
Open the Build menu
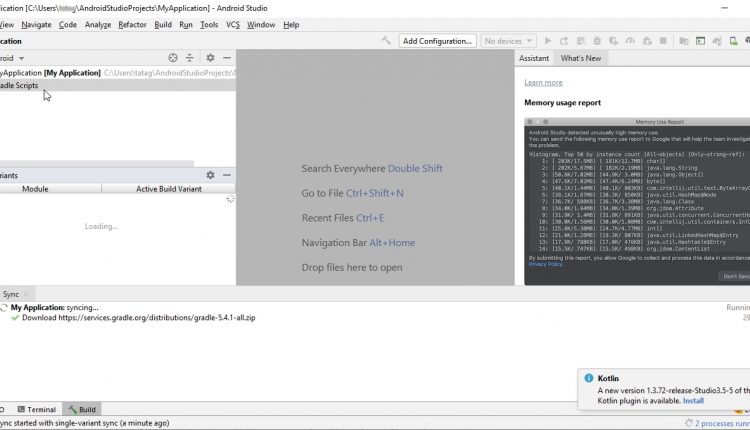163,25
